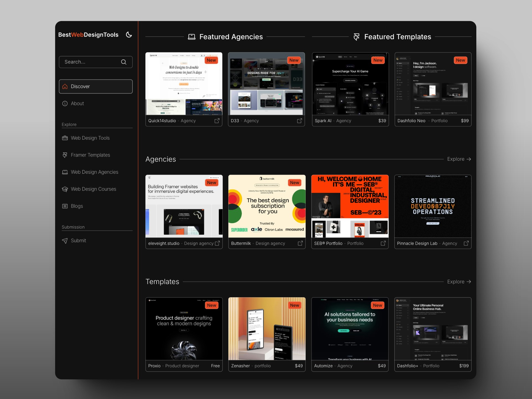Click the Submission label in sidebar
This screenshot has height=399, width=532.
tap(73, 227)
